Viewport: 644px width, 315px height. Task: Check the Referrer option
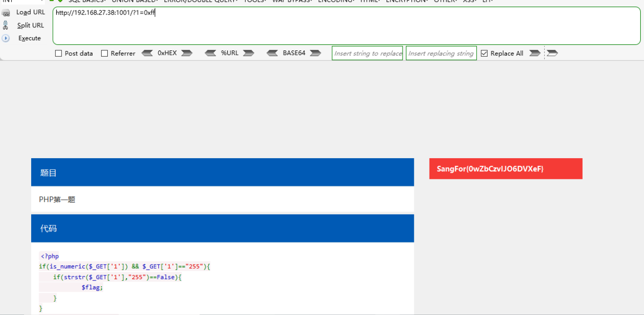point(104,53)
